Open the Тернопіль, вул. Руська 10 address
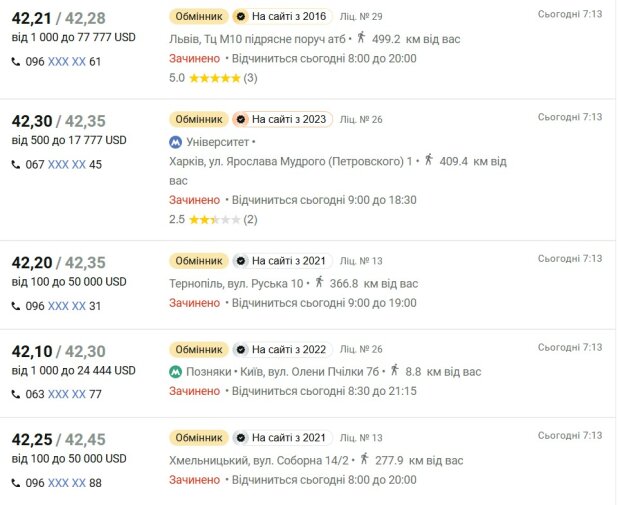This screenshot has width=620, height=505. (236, 283)
